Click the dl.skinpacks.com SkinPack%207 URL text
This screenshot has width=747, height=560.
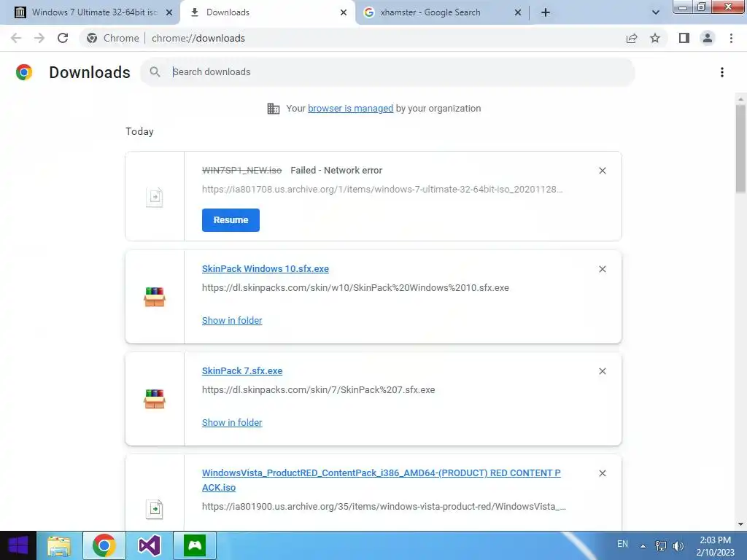(x=318, y=389)
